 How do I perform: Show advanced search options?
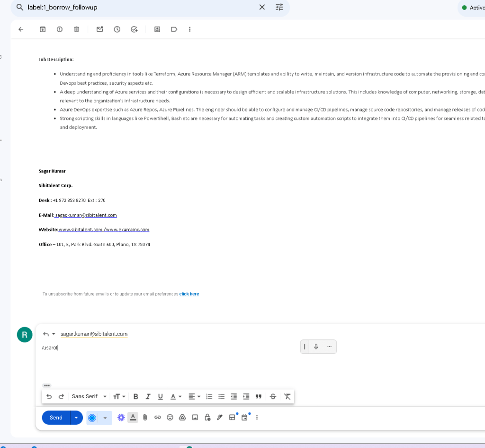point(279,7)
